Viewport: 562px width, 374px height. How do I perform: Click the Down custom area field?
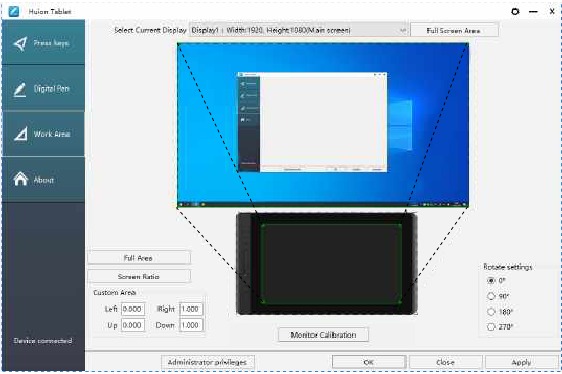point(191,325)
